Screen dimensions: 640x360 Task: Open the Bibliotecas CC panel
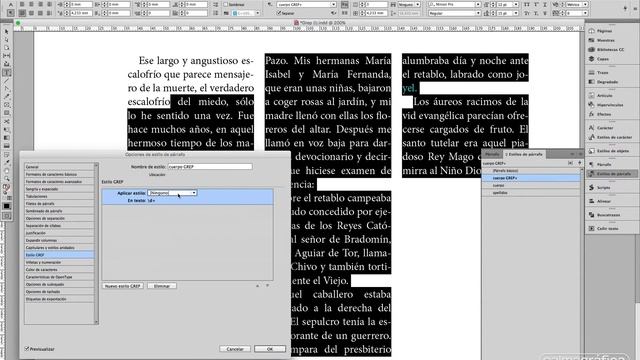point(610,50)
